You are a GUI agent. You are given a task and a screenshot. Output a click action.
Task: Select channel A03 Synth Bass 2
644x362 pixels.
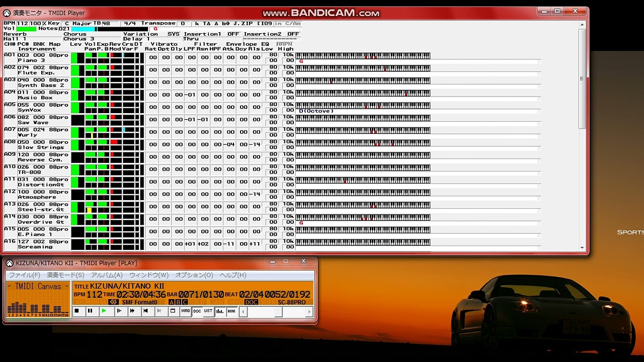[x=36, y=82]
